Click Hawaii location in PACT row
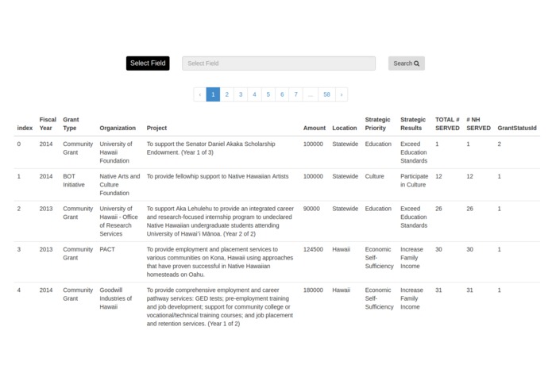552x392 pixels. click(341, 249)
